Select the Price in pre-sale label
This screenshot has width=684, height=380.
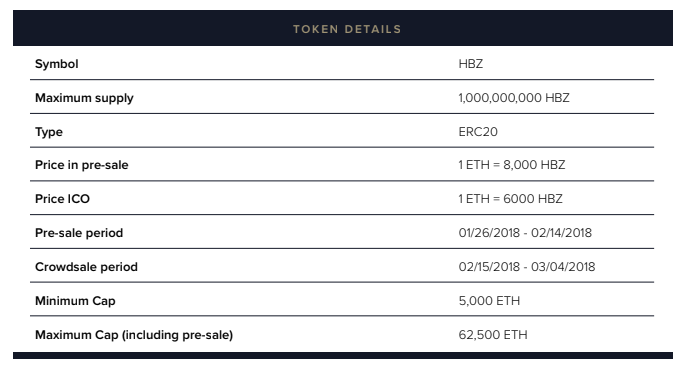click(x=82, y=165)
